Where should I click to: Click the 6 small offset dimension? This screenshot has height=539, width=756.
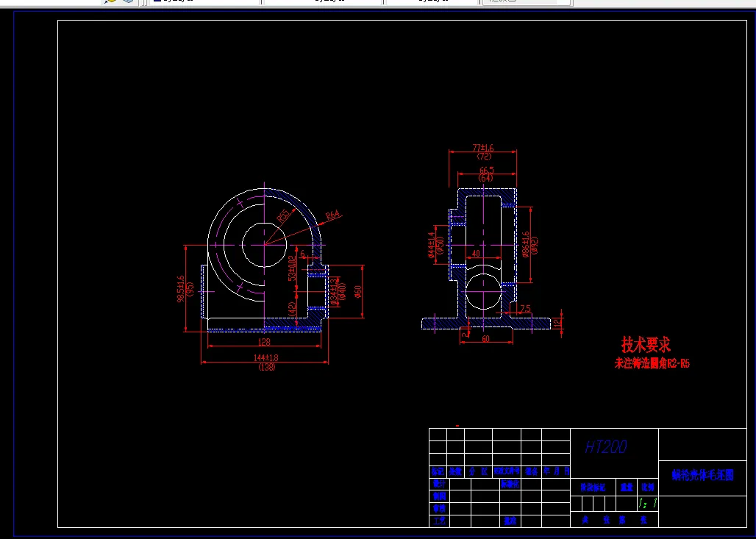point(303,254)
